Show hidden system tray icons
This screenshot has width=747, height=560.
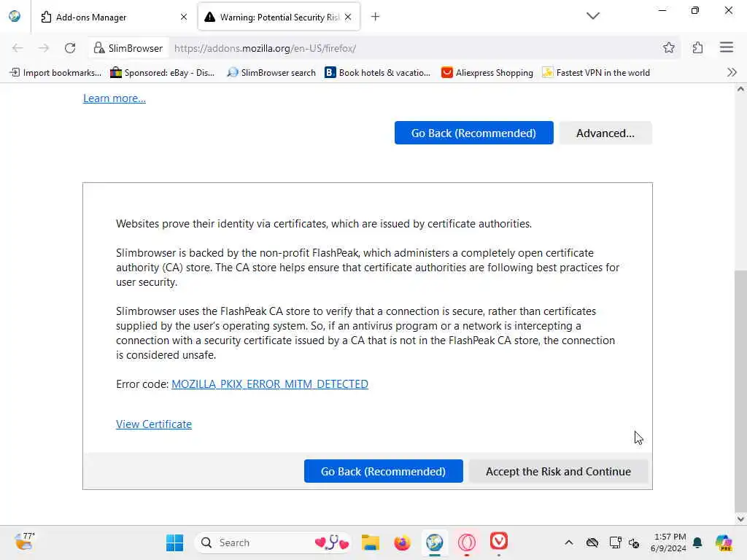coord(569,542)
